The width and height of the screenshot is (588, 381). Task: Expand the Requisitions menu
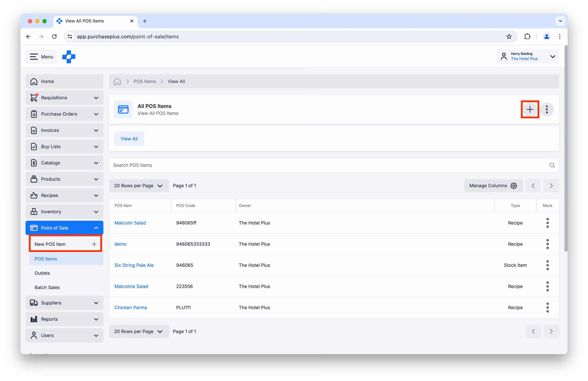pyautogui.click(x=64, y=98)
